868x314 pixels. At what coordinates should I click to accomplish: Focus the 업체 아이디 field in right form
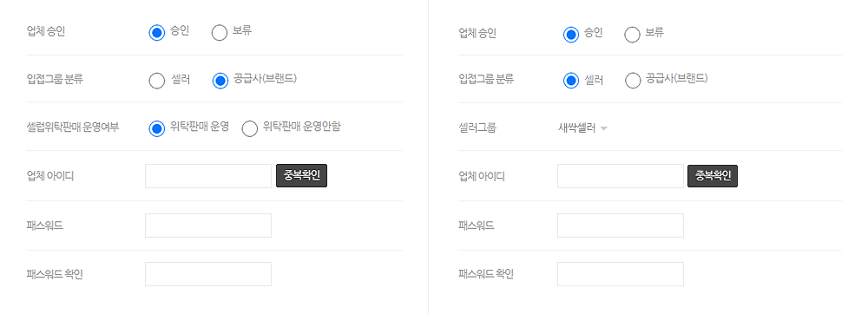point(621,176)
